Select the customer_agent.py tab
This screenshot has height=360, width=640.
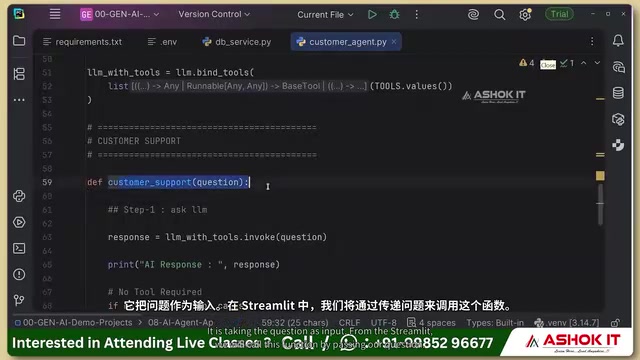pyautogui.click(x=347, y=42)
